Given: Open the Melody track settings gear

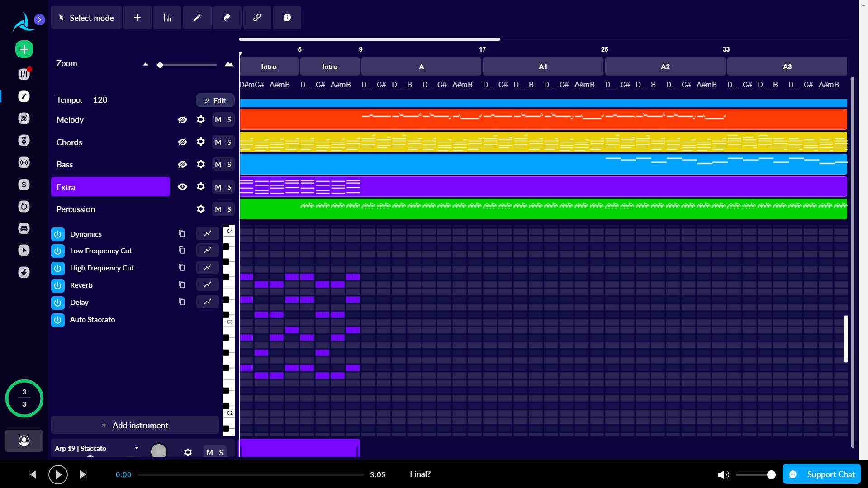Looking at the screenshot, I should [201, 119].
